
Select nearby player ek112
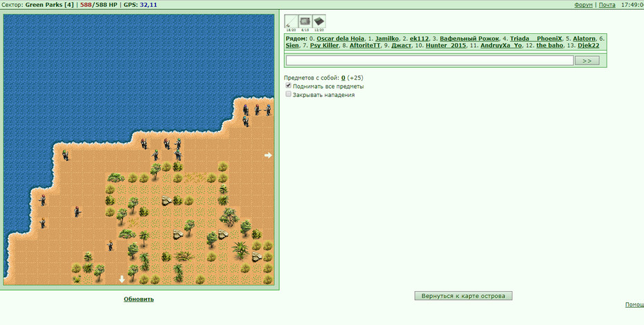[420, 39]
